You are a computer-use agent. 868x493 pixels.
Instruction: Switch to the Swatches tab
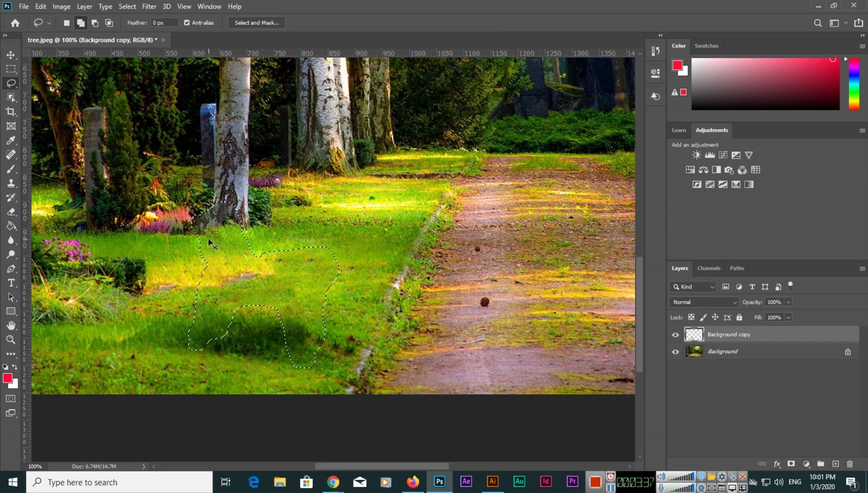[x=706, y=46]
